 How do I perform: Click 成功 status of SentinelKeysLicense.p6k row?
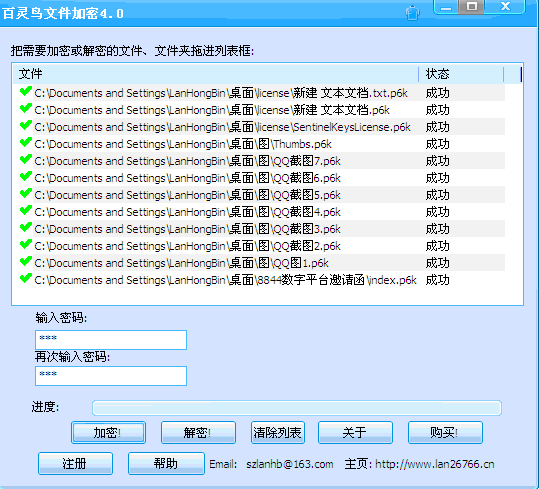pyautogui.click(x=438, y=127)
